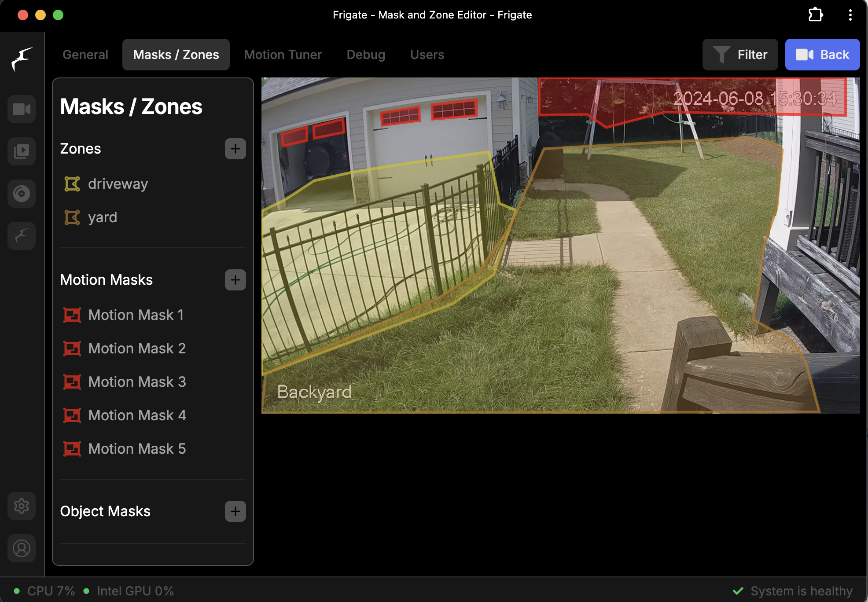Screen dimensions: 868x602
Task: Click the browser extensions puzzle icon
Action: 816,15
